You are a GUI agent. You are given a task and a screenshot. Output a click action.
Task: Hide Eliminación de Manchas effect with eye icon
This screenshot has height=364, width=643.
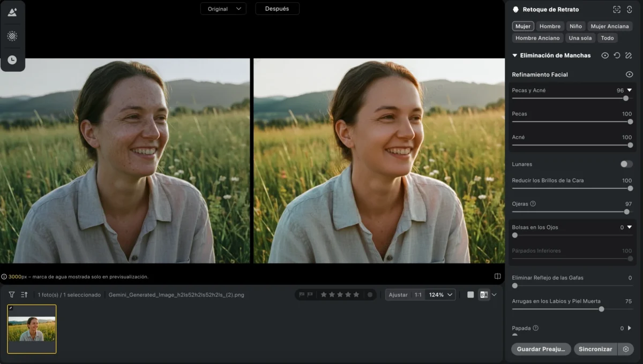[605, 56]
